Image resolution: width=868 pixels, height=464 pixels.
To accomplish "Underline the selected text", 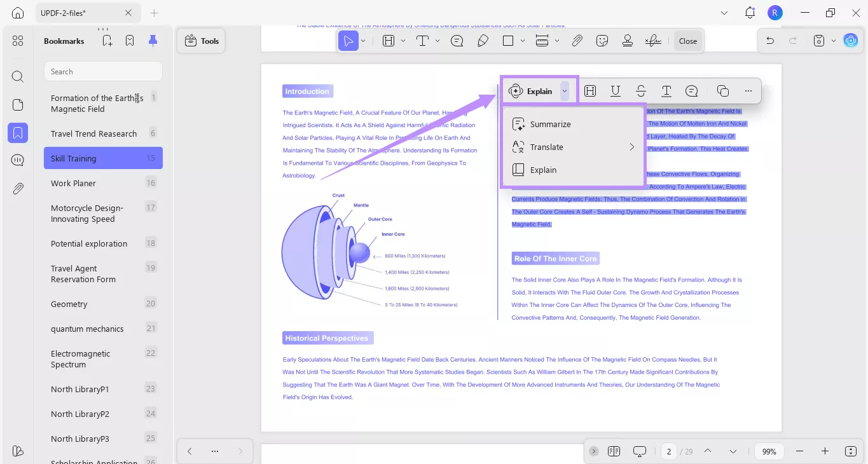I will pyautogui.click(x=616, y=91).
